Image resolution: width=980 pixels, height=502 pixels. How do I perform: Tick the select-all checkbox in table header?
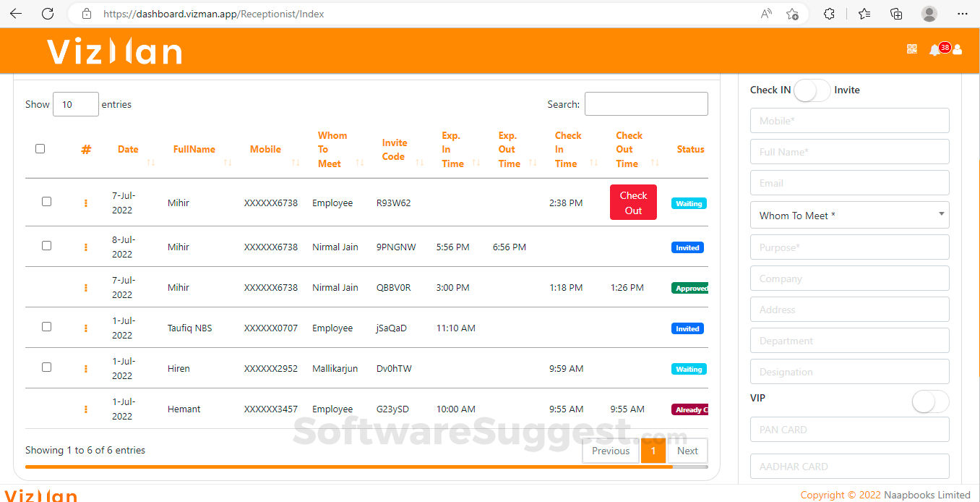pyautogui.click(x=40, y=148)
